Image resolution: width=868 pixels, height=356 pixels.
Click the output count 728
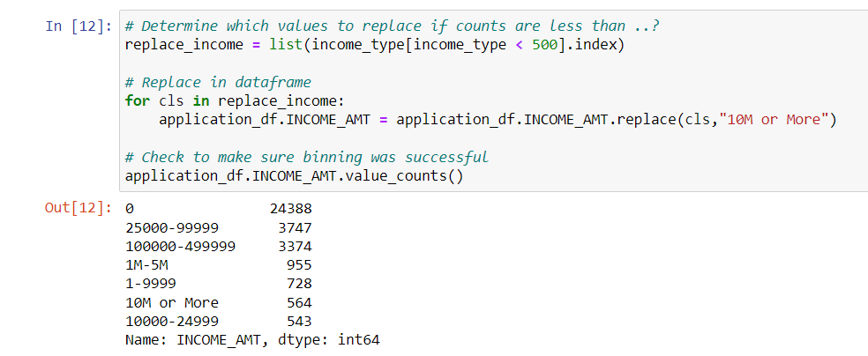click(300, 284)
